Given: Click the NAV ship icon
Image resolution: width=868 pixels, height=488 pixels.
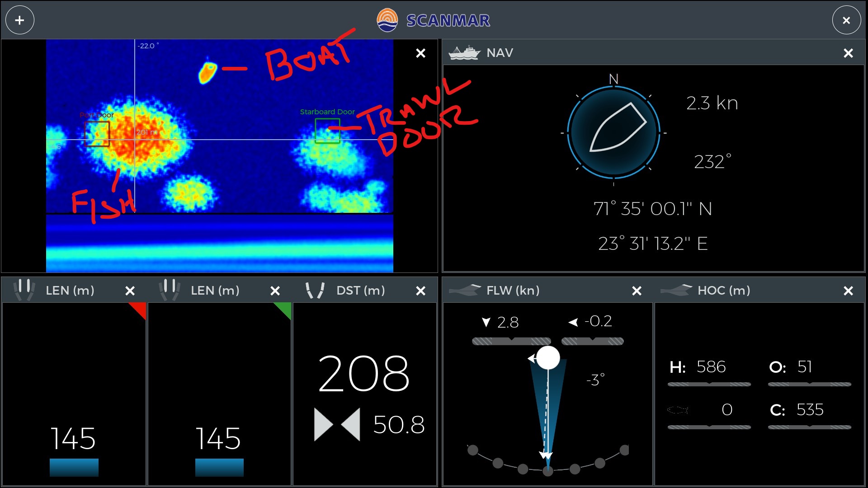Looking at the screenshot, I should coord(464,53).
